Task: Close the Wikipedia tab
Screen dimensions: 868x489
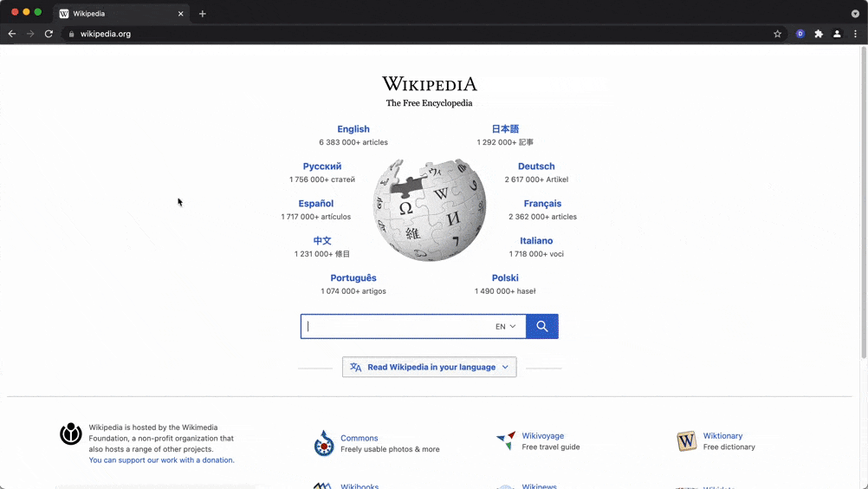Action: click(x=180, y=14)
